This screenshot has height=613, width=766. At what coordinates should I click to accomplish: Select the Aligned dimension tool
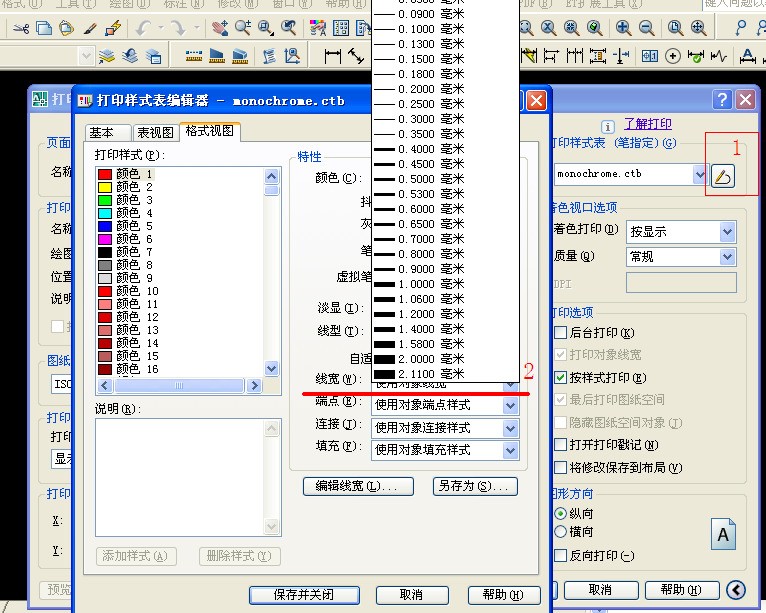[x=356, y=57]
